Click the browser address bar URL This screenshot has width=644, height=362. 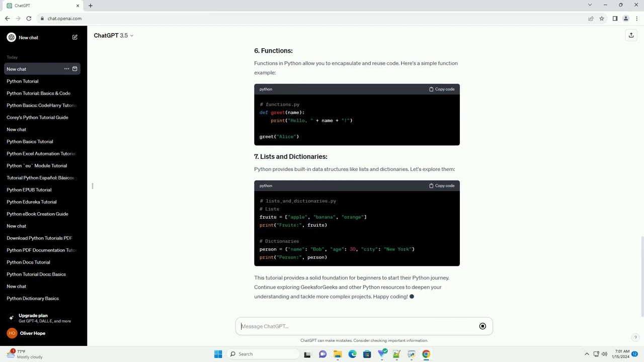(x=64, y=19)
